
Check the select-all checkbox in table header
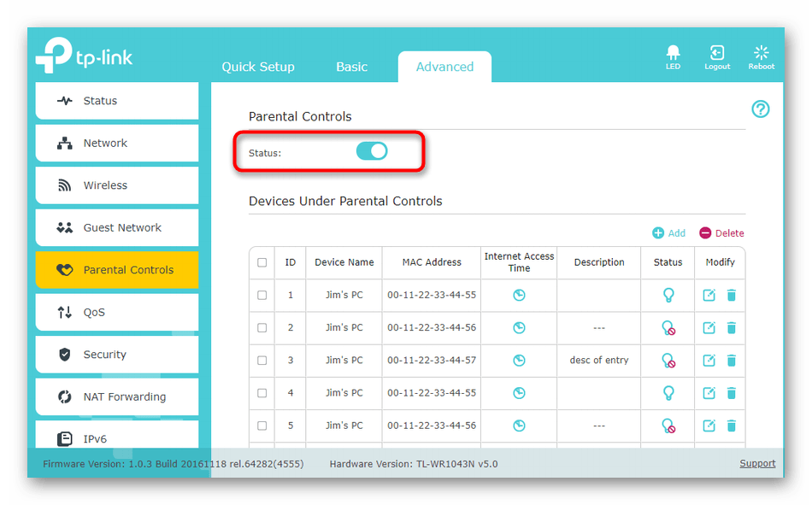coord(262,263)
